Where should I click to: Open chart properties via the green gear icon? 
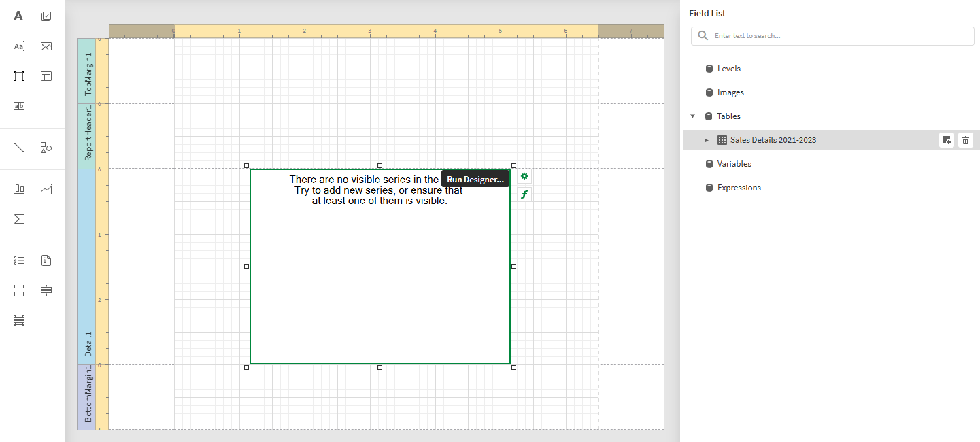point(524,176)
